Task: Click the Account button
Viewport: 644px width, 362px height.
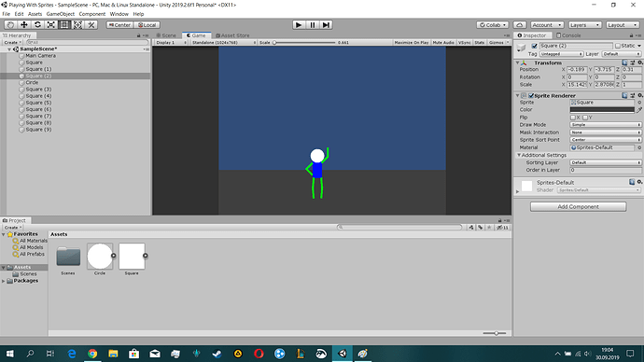Action: click(547, 25)
